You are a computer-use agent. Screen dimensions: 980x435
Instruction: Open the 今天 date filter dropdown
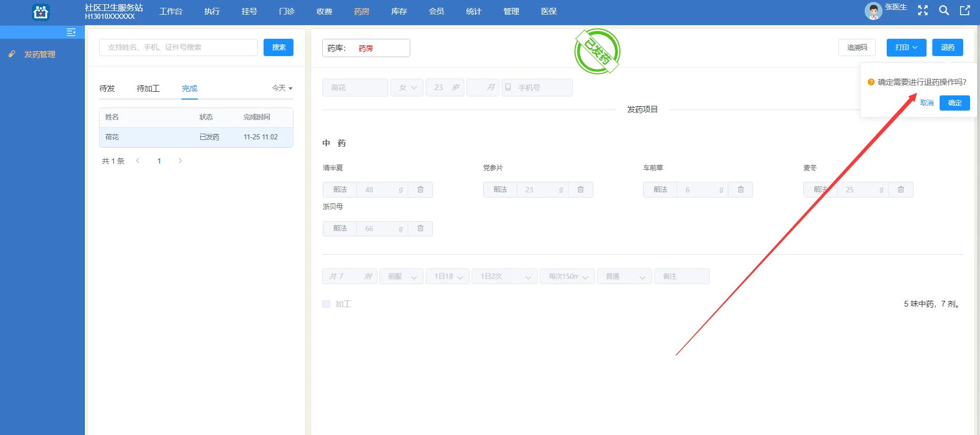pos(282,88)
